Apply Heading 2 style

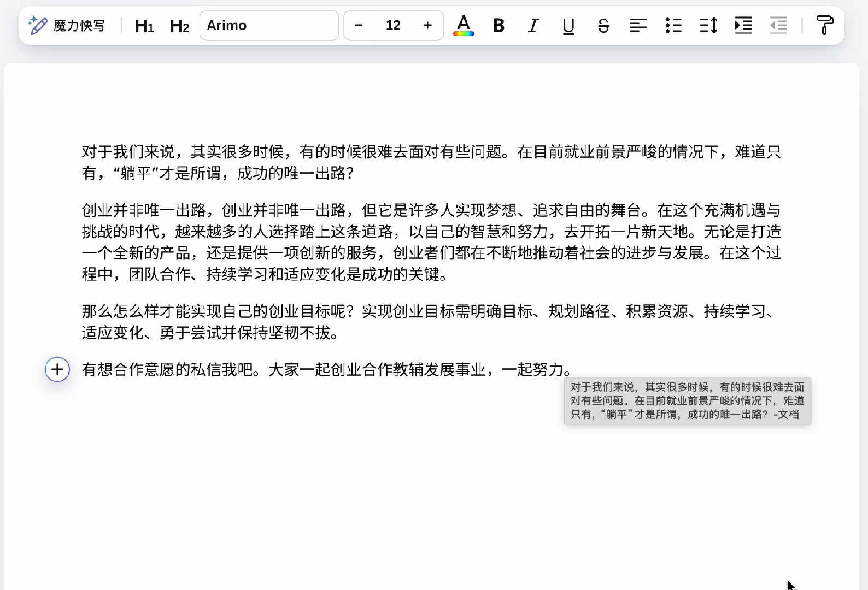point(179,26)
